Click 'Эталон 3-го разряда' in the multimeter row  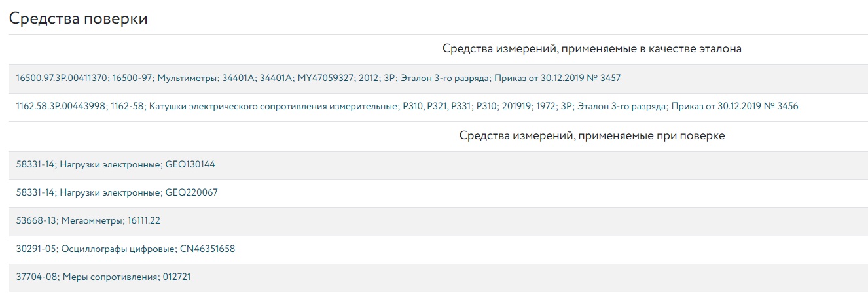[x=445, y=79]
